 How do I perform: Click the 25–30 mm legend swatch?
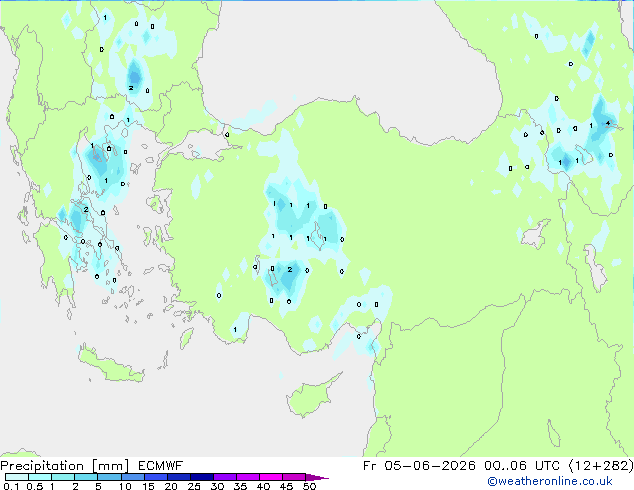click(x=201, y=477)
